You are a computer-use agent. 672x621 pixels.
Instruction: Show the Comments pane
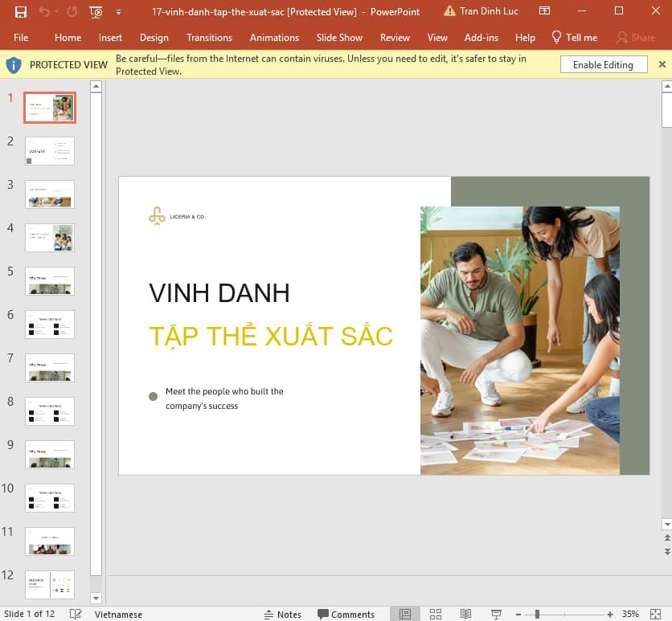(347, 614)
